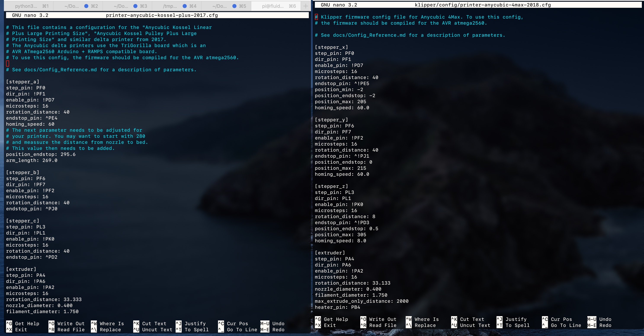The width and height of the screenshot is (644, 336).
Task: Click 'endstop_pin: ^PE4' in left window
Action: click(x=32, y=118)
